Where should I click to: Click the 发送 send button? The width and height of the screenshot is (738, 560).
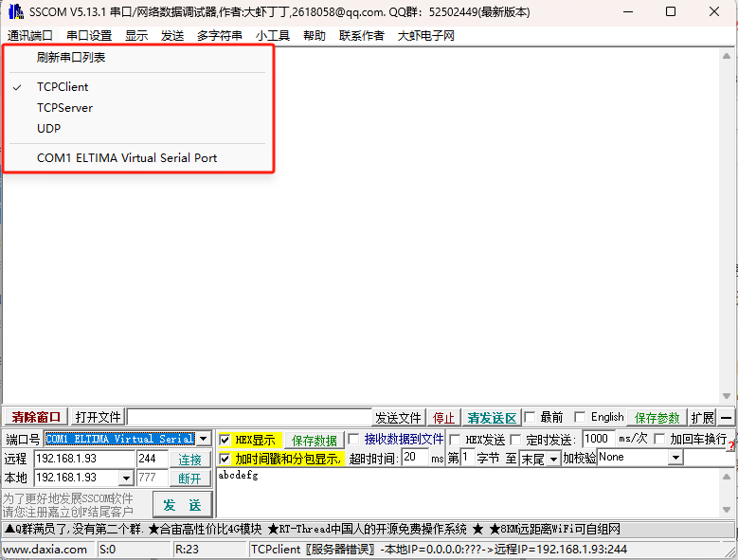[x=182, y=505]
